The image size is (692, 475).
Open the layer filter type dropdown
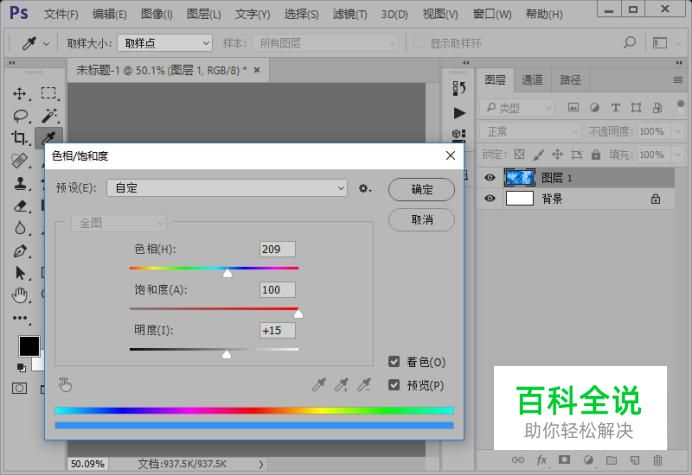point(517,107)
